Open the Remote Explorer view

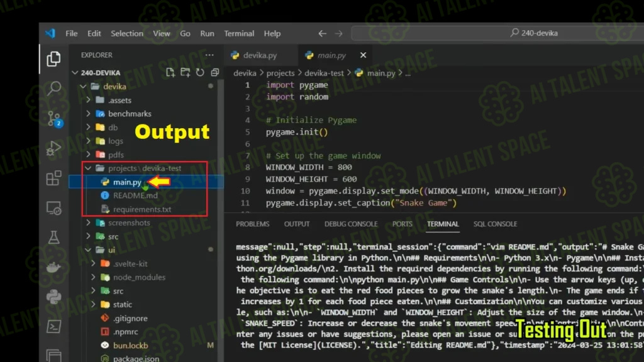54,208
